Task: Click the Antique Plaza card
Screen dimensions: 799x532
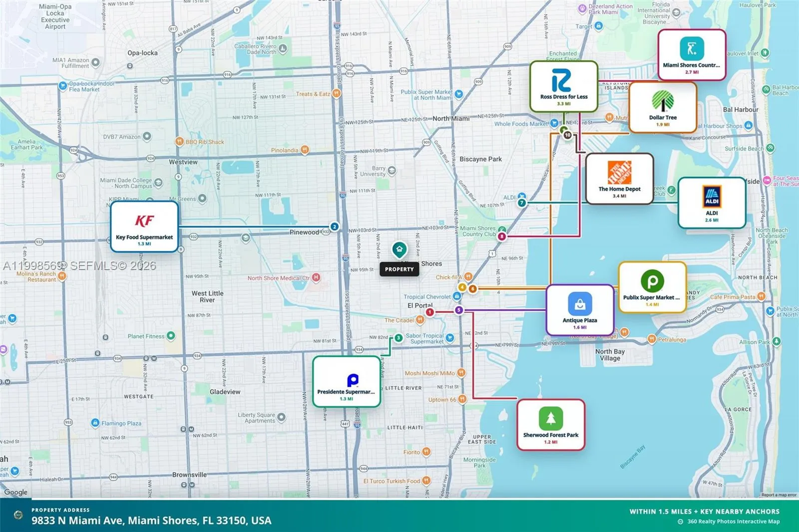Action: pyautogui.click(x=580, y=310)
